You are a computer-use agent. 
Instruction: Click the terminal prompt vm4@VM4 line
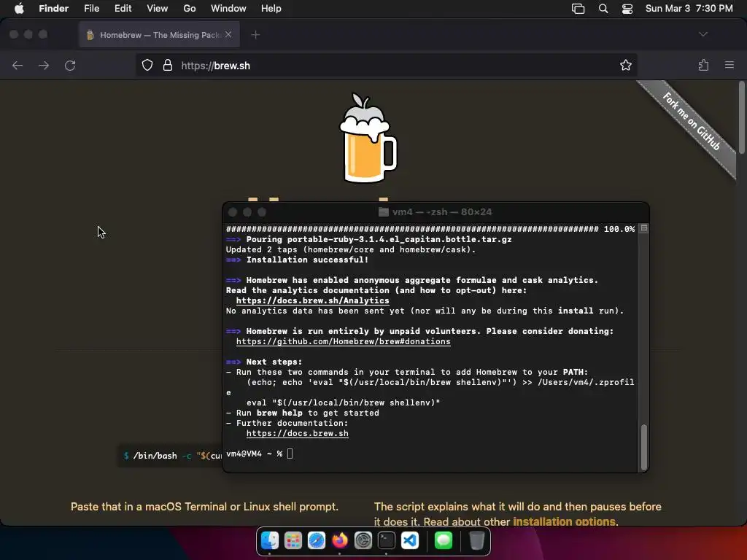259,454
